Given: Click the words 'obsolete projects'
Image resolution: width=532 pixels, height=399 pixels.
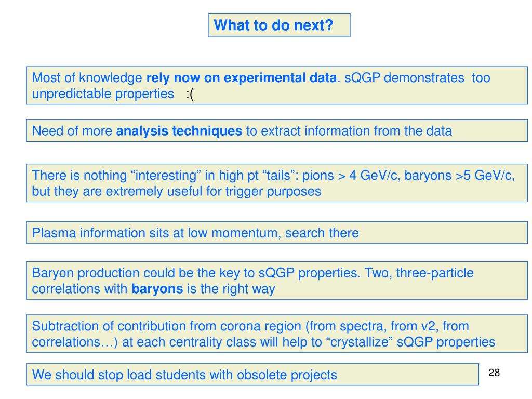Looking at the screenshot, I should [287, 375].
